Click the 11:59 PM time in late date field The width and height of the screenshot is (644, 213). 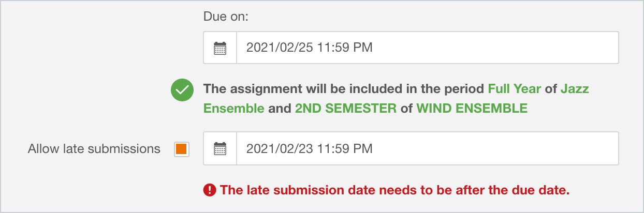point(344,149)
